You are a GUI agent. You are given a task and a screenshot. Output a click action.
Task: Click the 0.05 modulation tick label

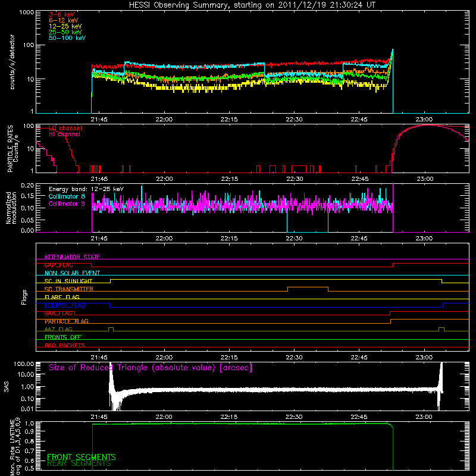pyautogui.click(x=27, y=219)
